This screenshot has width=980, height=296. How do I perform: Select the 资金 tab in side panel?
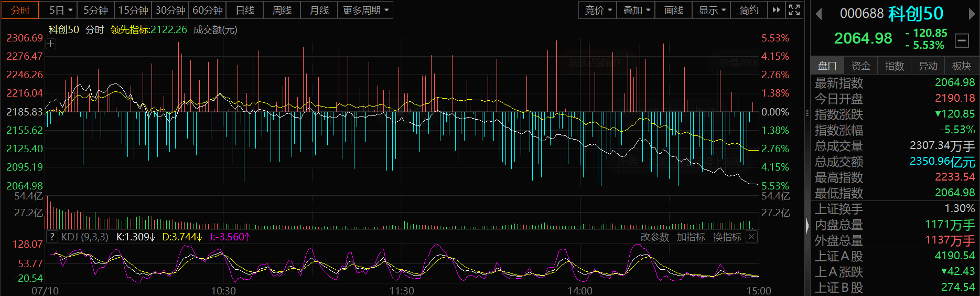point(860,66)
